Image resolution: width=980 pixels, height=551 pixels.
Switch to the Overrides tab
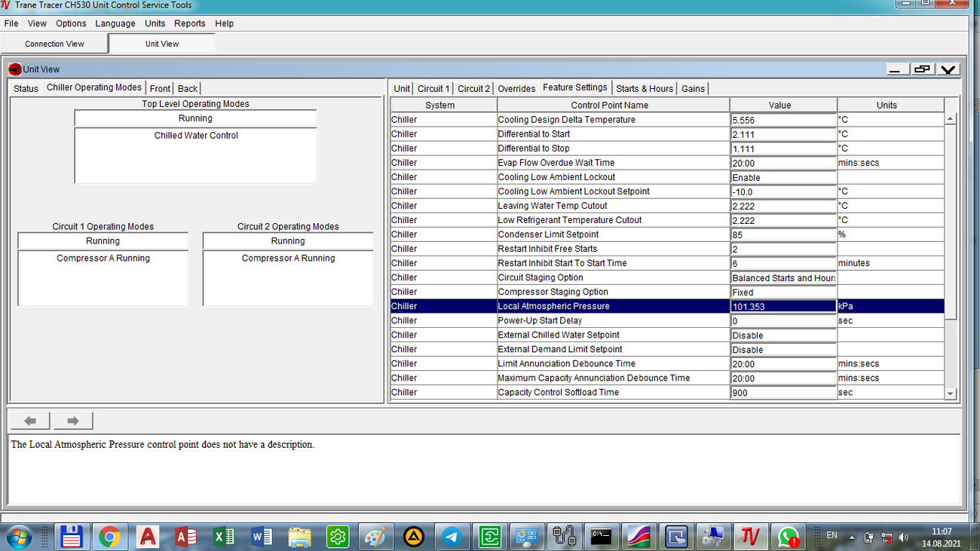516,88
